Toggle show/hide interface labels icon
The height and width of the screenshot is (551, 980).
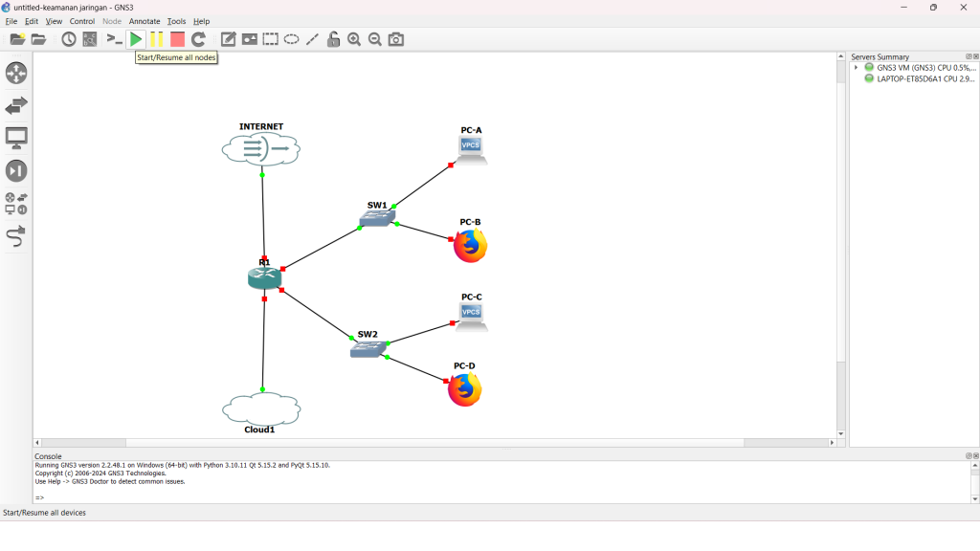click(x=90, y=39)
